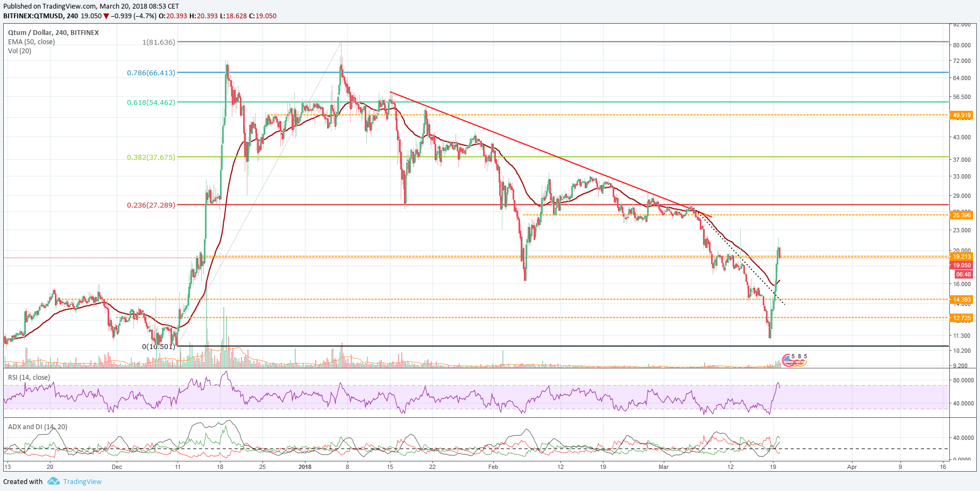Click the orange 19.213 price tag

tap(962, 257)
